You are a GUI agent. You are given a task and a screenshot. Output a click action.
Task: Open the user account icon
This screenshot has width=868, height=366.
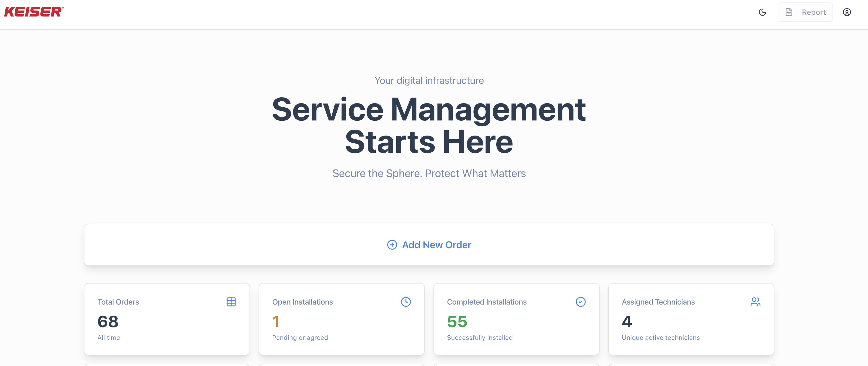click(x=847, y=12)
